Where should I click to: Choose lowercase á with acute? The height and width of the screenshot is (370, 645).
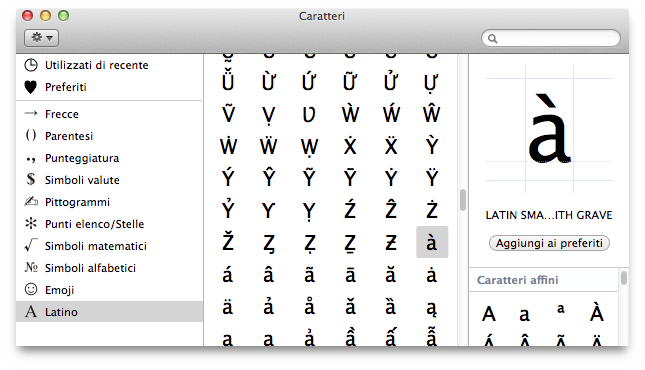(228, 275)
